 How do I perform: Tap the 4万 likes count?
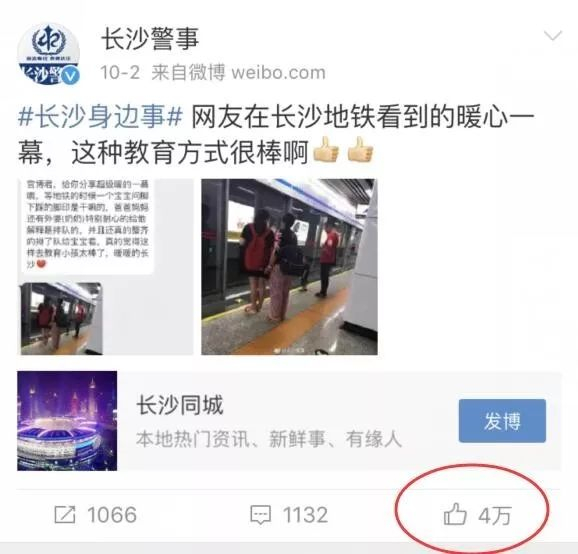(x=495, y=515)
